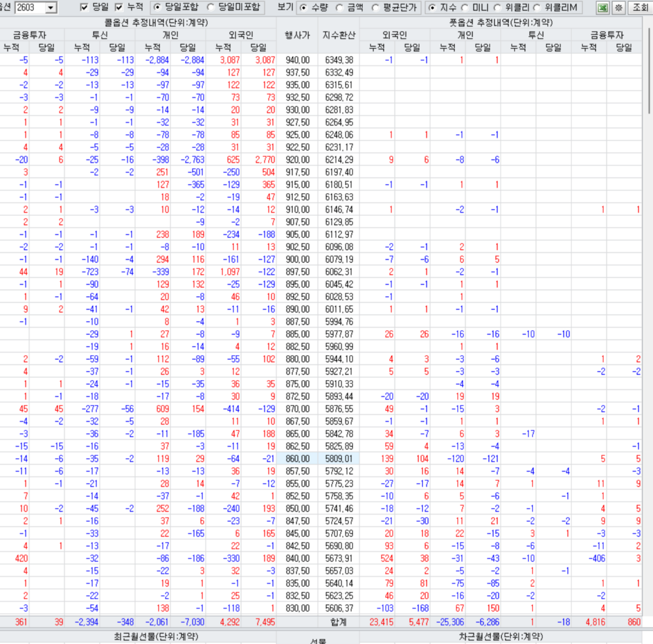
Task: Click the 행사가 column header
Action: click(x=297, y=34)
